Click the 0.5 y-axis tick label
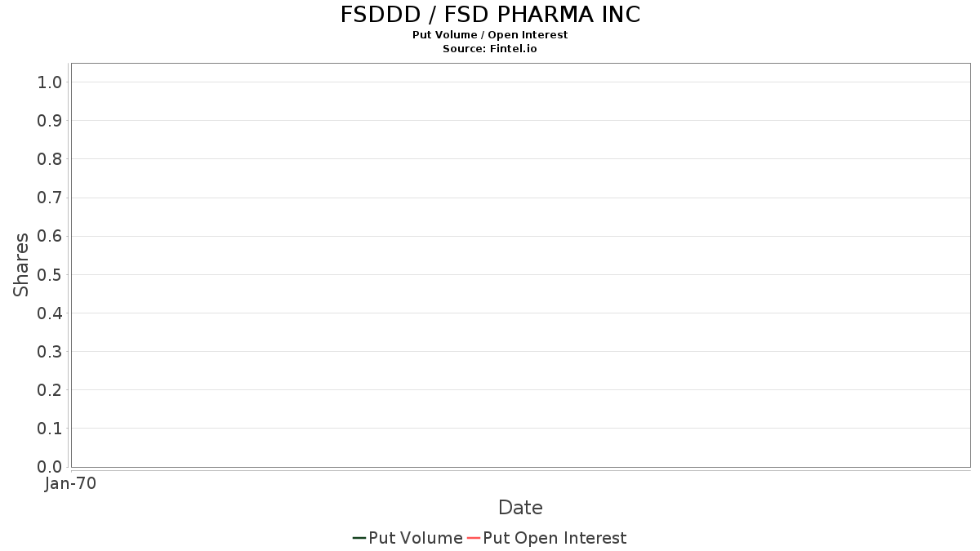The height and width of the screenshot is (551, 980). (50, 274)
